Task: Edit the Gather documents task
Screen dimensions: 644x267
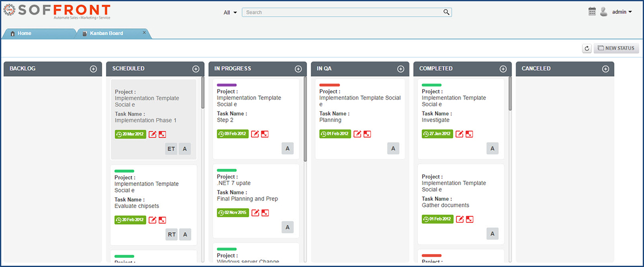Action: [460, 219]
